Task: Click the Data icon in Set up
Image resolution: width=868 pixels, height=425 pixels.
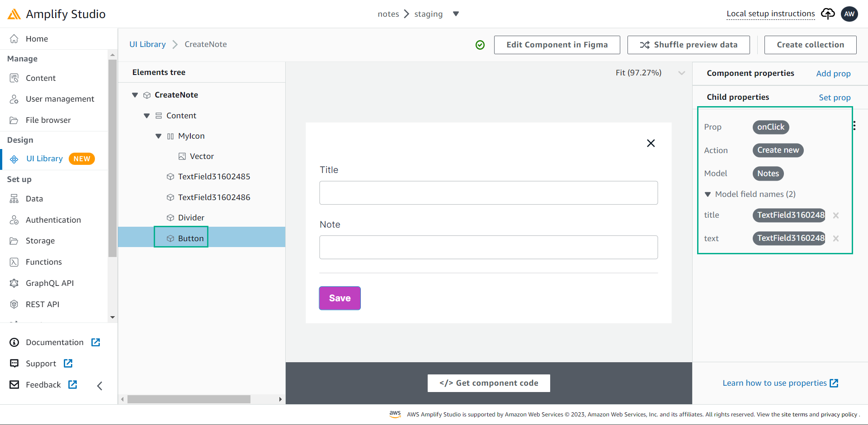Action: [14, 199]
